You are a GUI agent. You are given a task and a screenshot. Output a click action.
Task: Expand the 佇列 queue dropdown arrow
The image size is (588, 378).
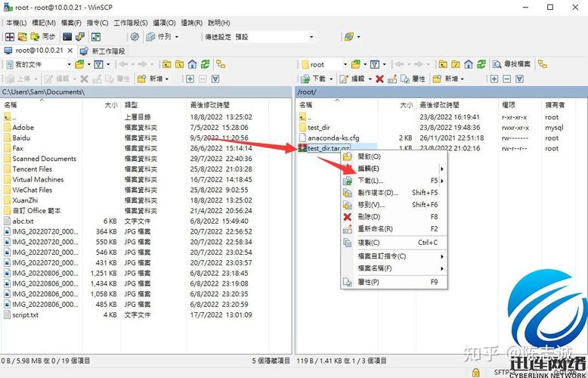tap(177, 37)
